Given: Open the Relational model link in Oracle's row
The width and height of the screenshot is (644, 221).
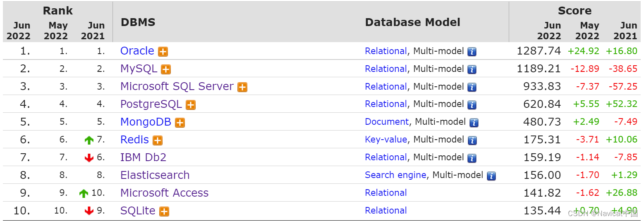Looking at the screenshot, I should [x=386, y=51].
